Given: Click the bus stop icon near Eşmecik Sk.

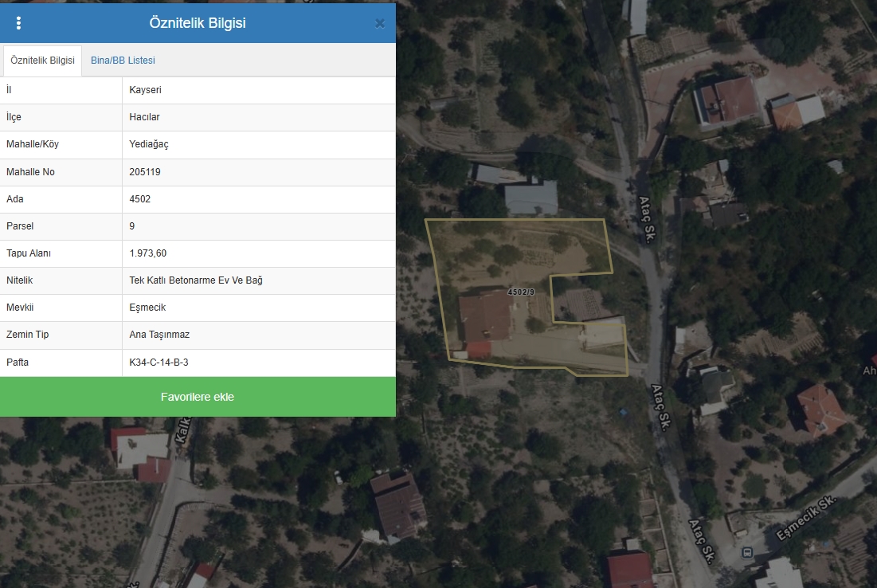Looking at the screenshot, I should click(746, 553).
